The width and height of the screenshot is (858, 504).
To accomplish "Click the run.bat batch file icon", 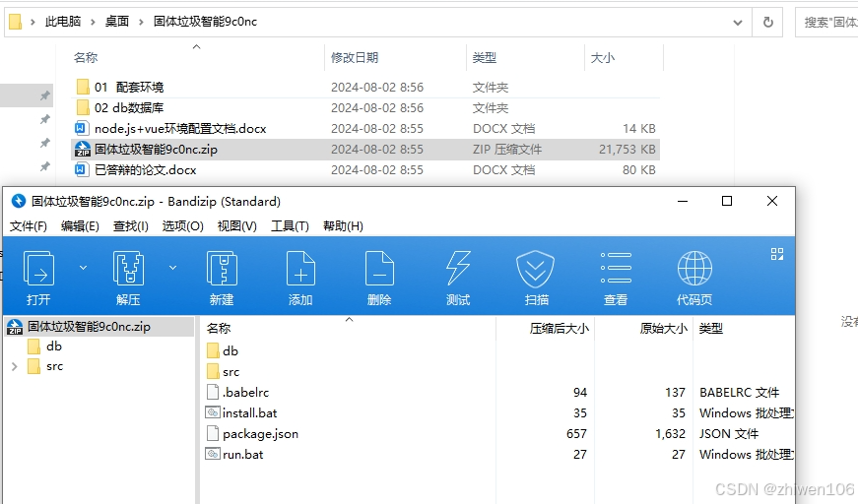I will 213,454.
